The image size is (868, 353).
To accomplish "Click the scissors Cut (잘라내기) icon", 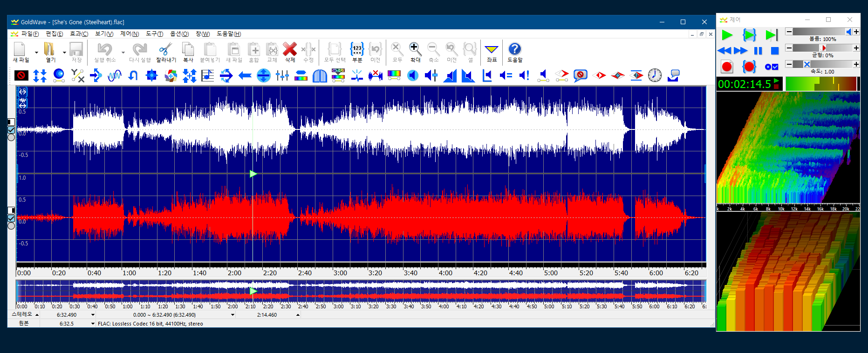I will tap(165, 49).
